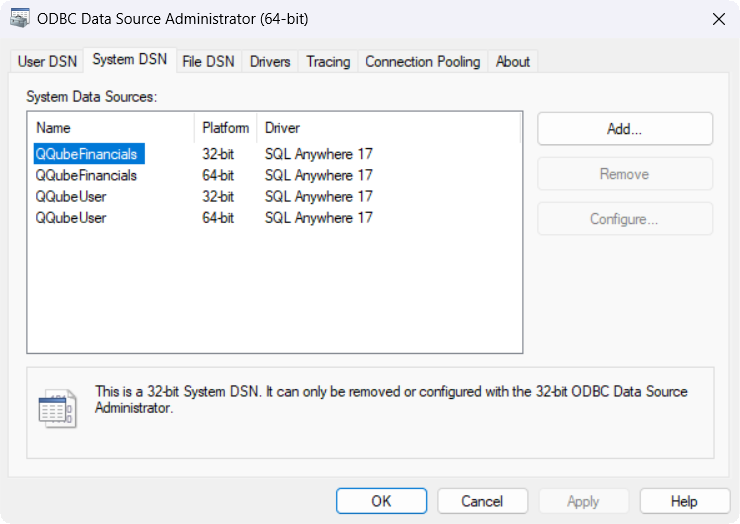Select the 64-bit QQubeUser entry
The image size is (740, 524).
[x=71, y=218]
